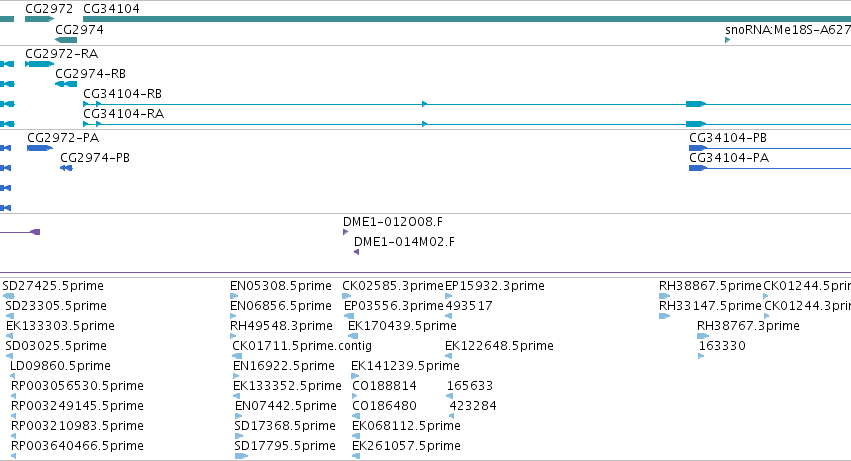The width and height of the screenshot is (851, 461).
Task: Click the snoRNA:Me18S-A627 gene label
Action: click(788, 30)
